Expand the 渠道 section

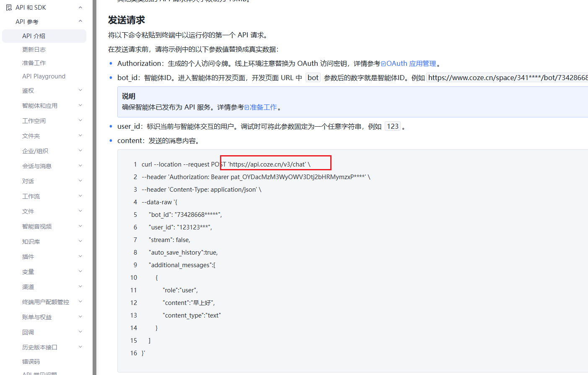pos(80,286)
